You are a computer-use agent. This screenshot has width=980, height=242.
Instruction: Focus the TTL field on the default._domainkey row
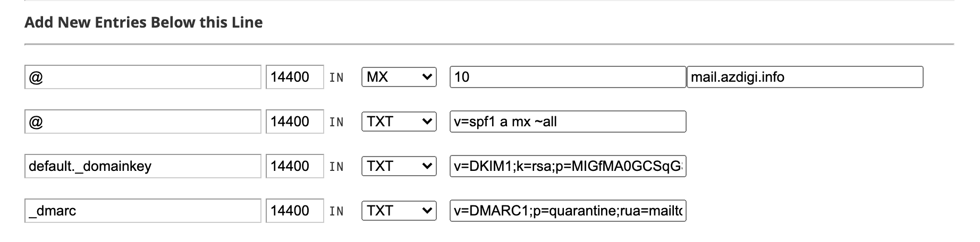[294, 166]
